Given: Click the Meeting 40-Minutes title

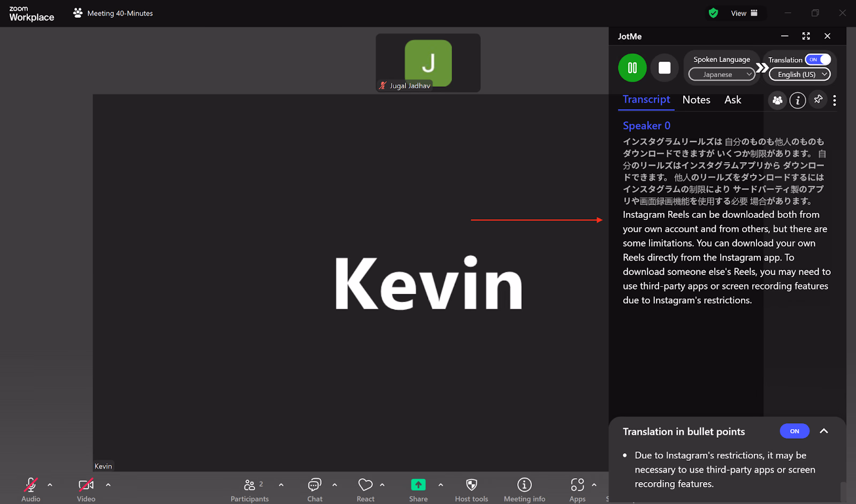Looking at the screenshot, I should 120,13.
